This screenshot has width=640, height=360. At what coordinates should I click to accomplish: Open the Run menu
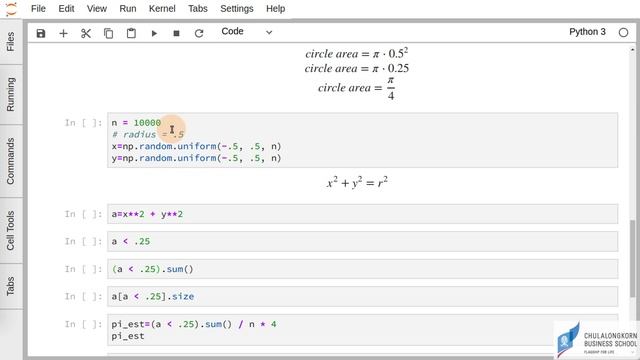coord(128,9)
